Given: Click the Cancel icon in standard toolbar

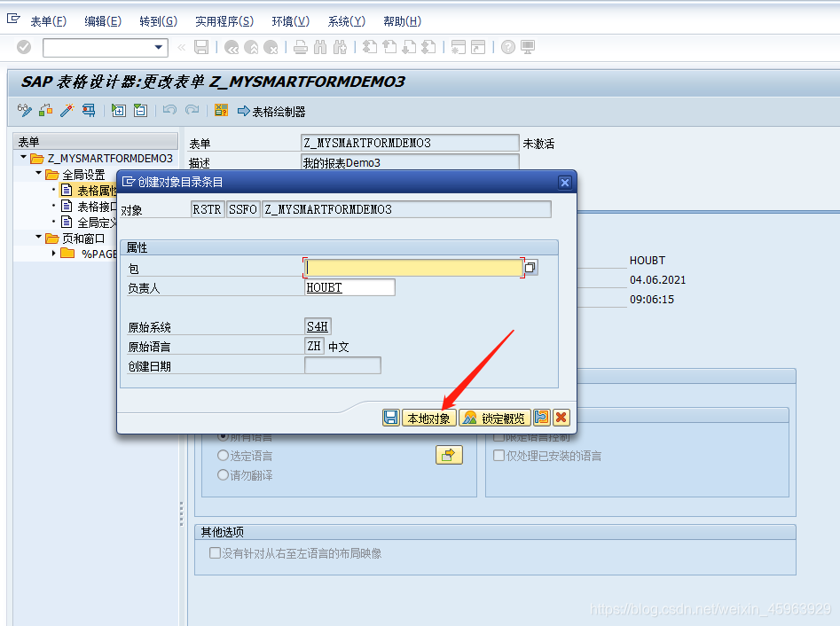Looking at the screenshot, I should tap(271, 47).
